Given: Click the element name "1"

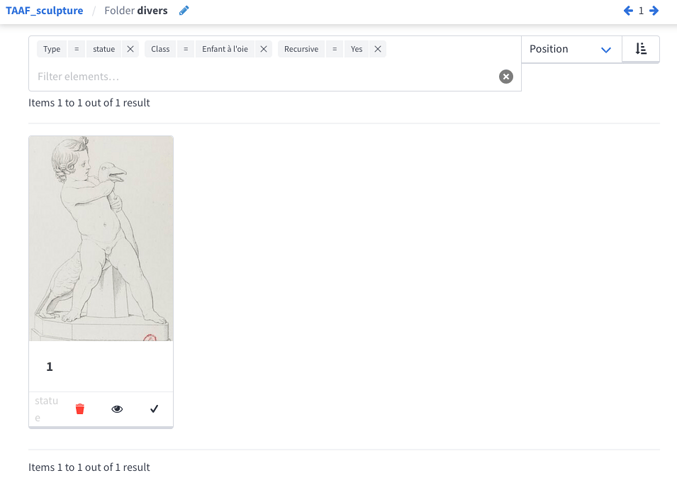Looking at the screenshot, I should 50,367.
